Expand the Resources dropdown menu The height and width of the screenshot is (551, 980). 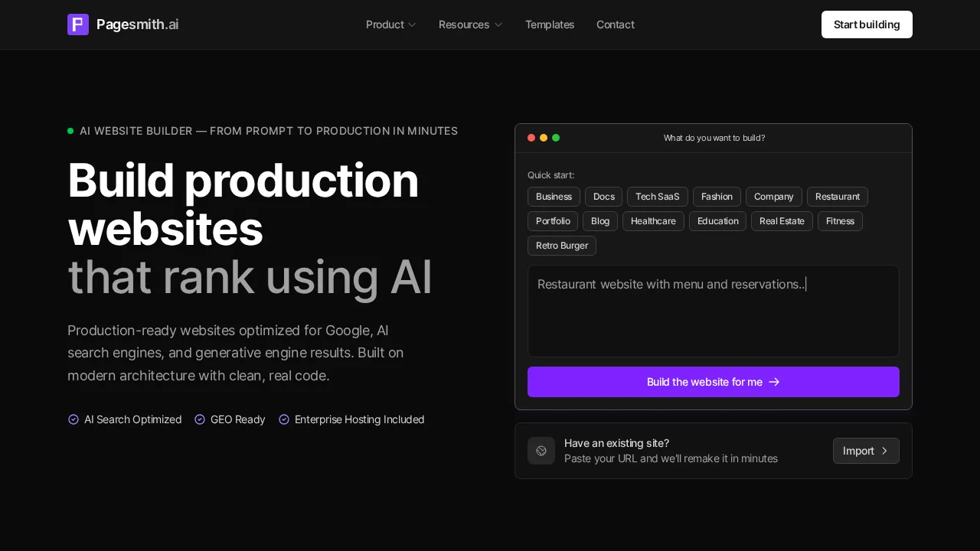point(470,24)
